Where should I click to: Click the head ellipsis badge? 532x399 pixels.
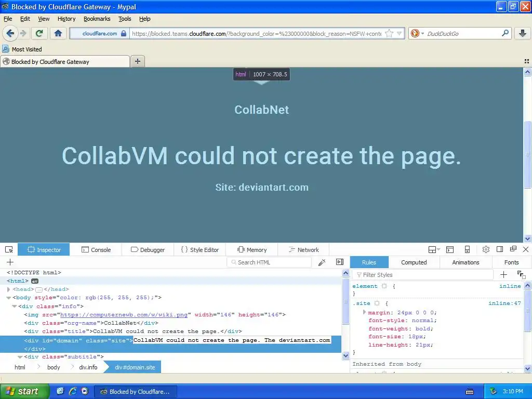point(39,289)
